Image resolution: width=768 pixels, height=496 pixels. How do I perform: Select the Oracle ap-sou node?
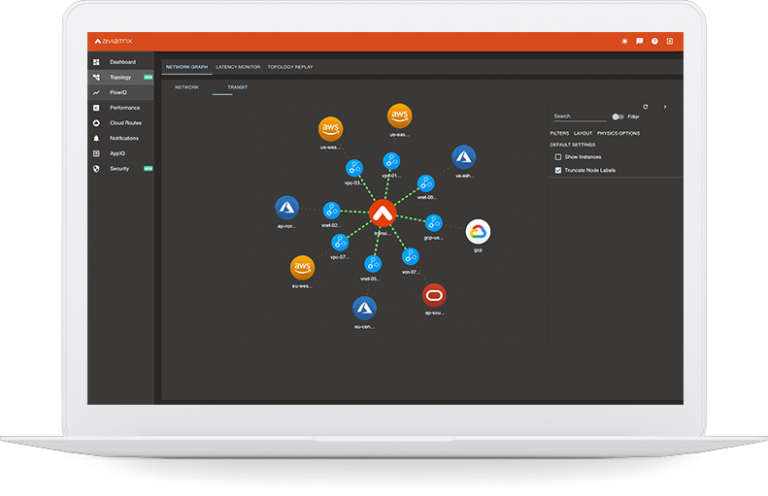click(434, 295)
